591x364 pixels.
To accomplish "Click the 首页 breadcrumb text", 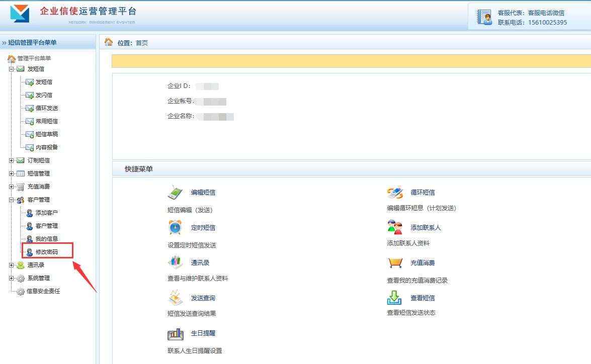I will point(142,43).
